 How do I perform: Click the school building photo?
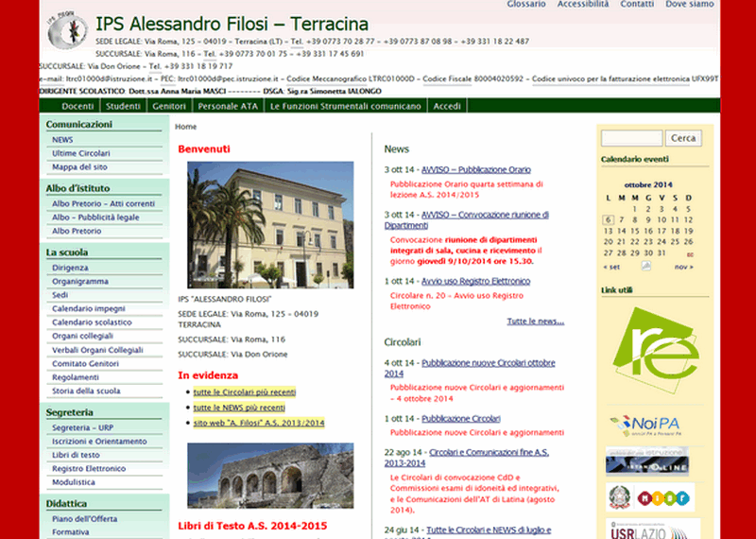click(270, 225)
